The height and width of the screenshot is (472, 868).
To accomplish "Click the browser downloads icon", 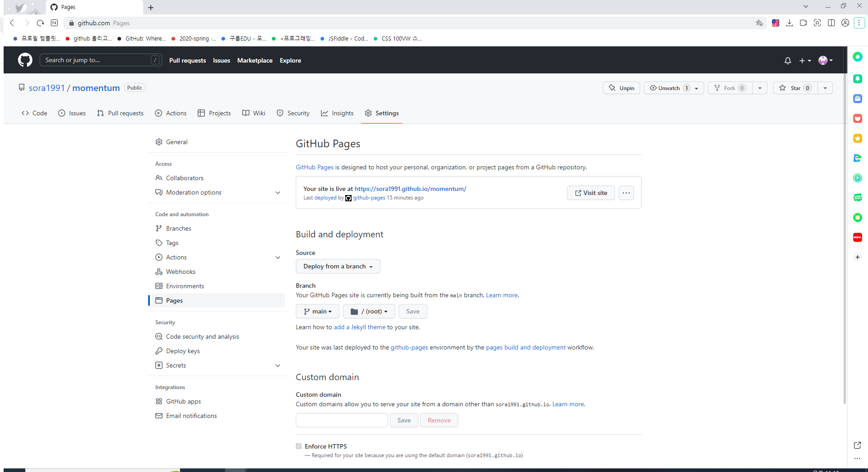I will [789, 23].
